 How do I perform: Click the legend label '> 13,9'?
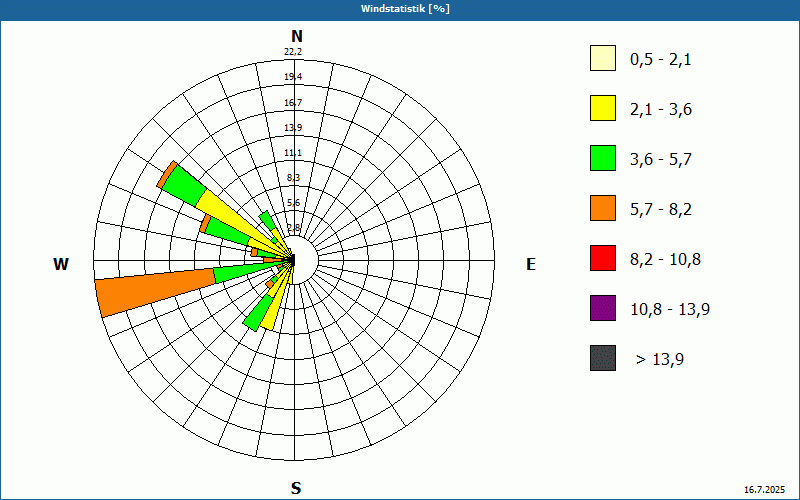tap(660, 360)
